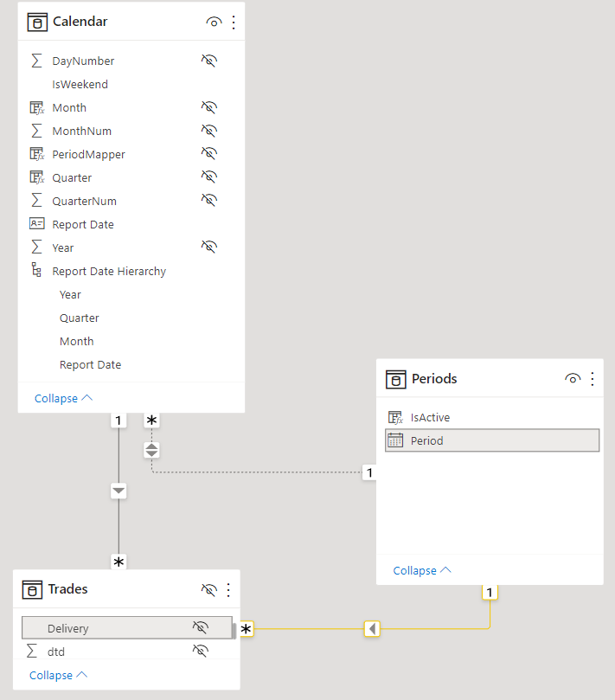The height and width of the screenshot is (700, 615).
Task: Open Periods table more options menu
Action: click(x=593, y=379)
